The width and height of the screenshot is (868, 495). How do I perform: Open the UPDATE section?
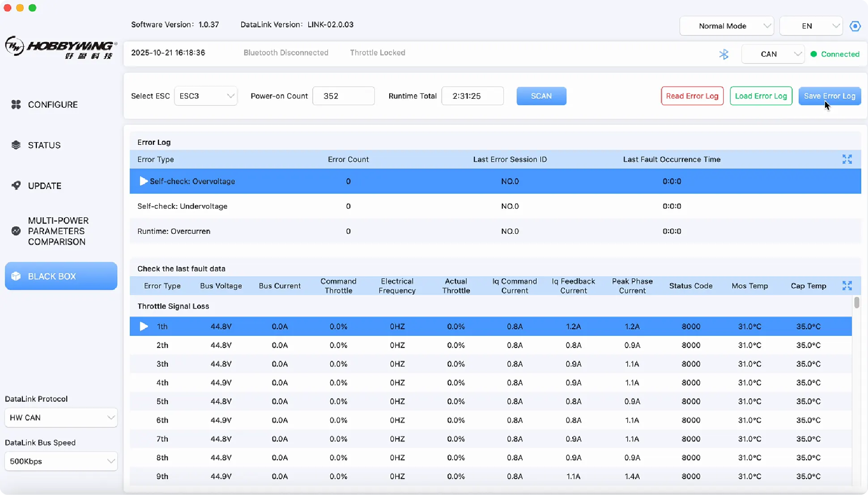point(44,186)
